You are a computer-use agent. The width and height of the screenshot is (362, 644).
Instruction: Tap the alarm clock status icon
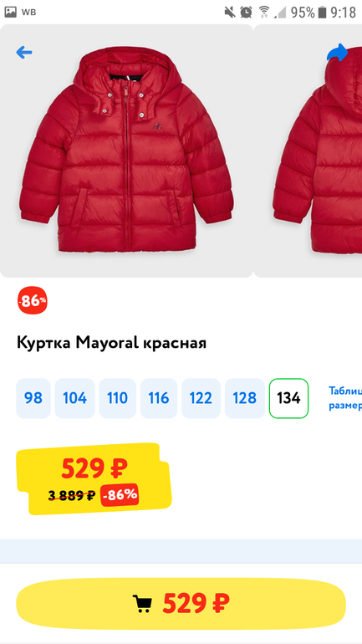(246, 12)
